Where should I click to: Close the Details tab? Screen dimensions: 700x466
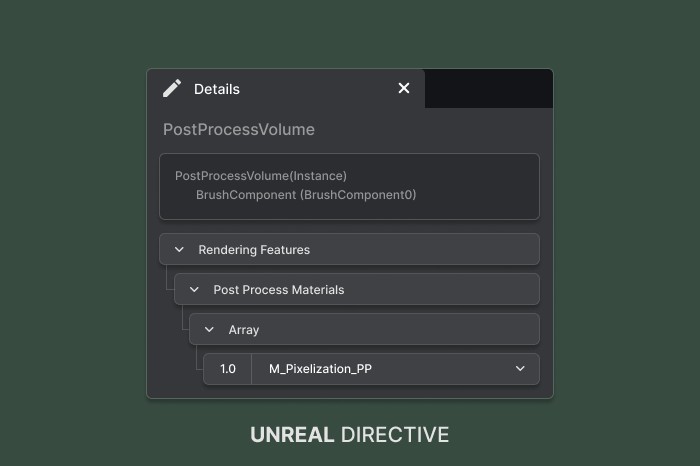tap(404, 89)
